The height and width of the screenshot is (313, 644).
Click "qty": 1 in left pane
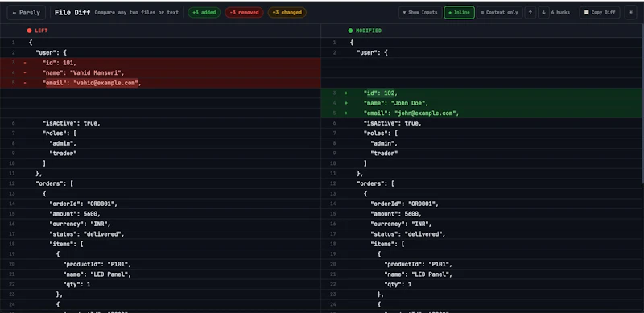pyautogui.click(x=76, y=284)
